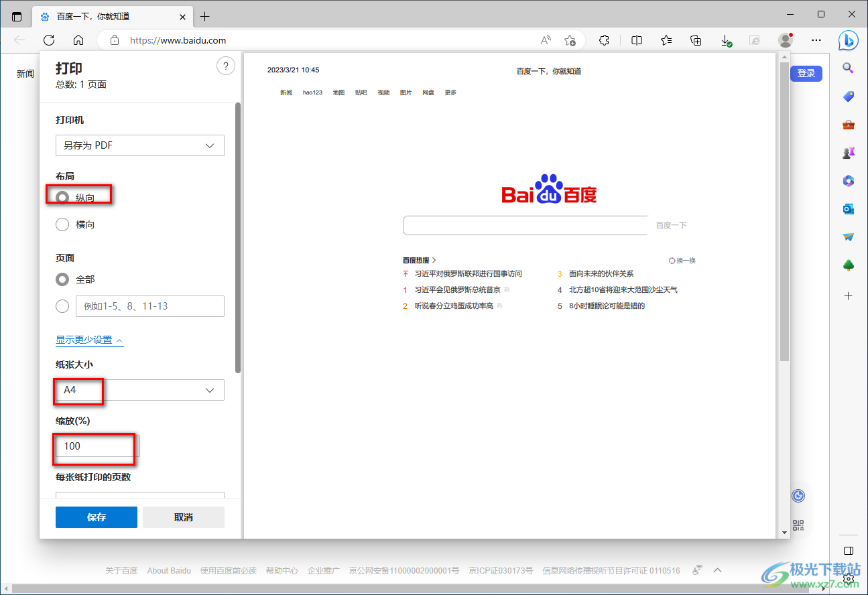
Task: Open sidebar Shopping tag icon
Action: (x=848, y=96)
